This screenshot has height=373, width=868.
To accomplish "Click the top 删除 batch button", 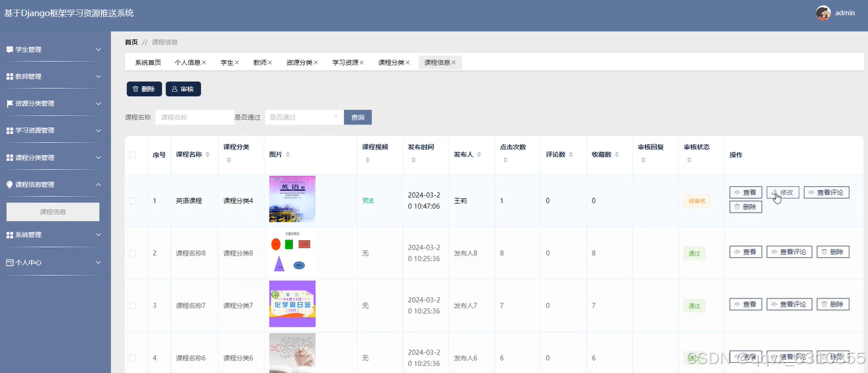I will pyautogui.click(x=144, y=89).
